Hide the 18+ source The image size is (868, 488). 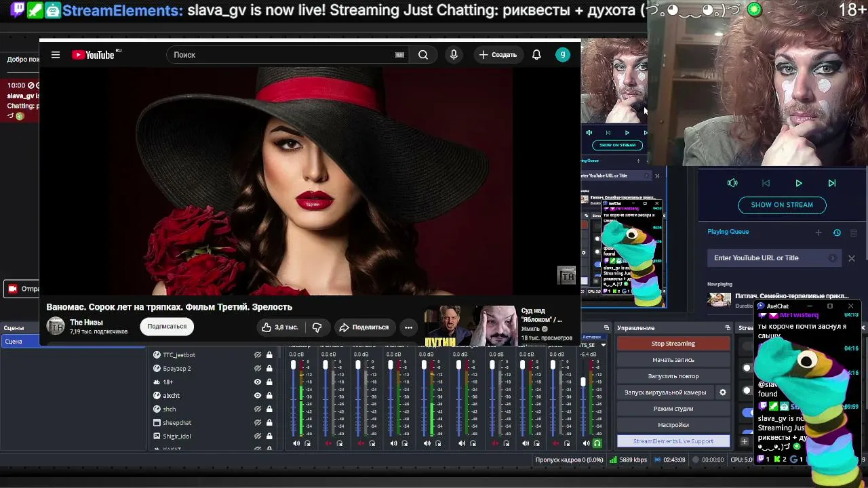(258, 382)
